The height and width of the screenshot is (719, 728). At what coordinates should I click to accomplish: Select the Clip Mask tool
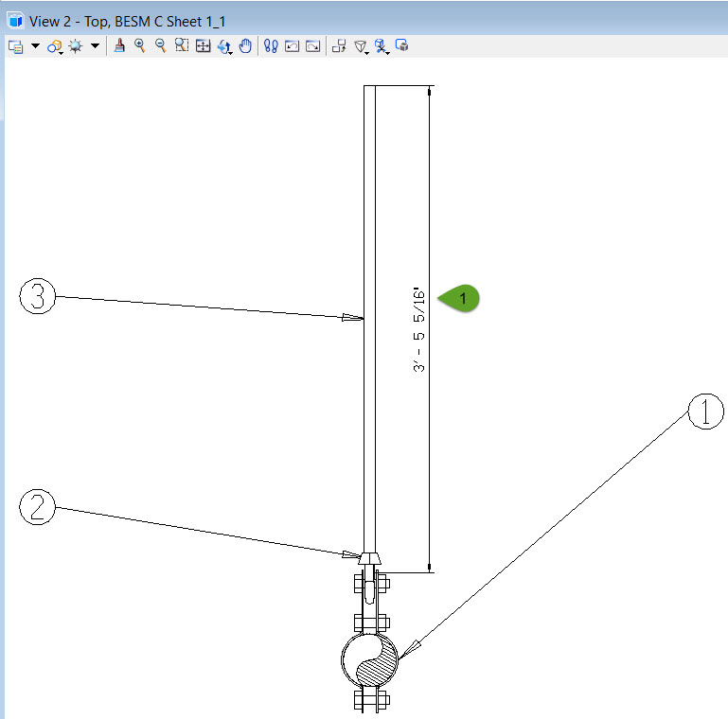401,45
